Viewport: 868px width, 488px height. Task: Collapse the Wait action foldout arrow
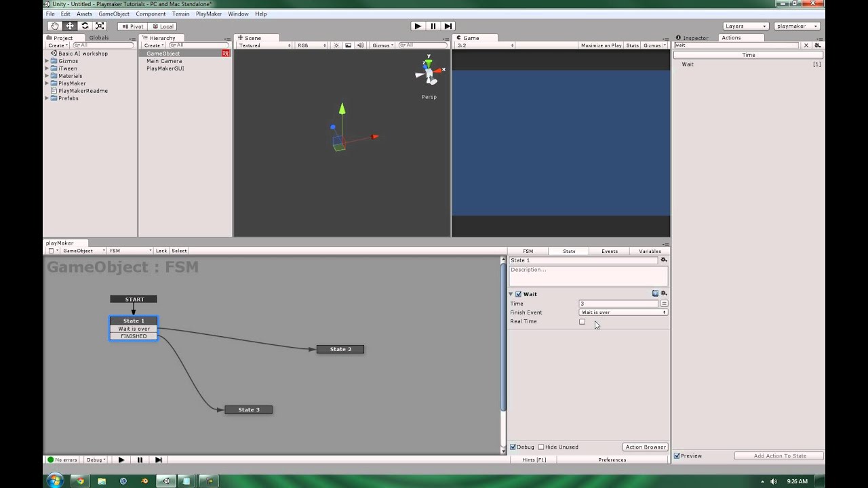(x=511, y=294)
